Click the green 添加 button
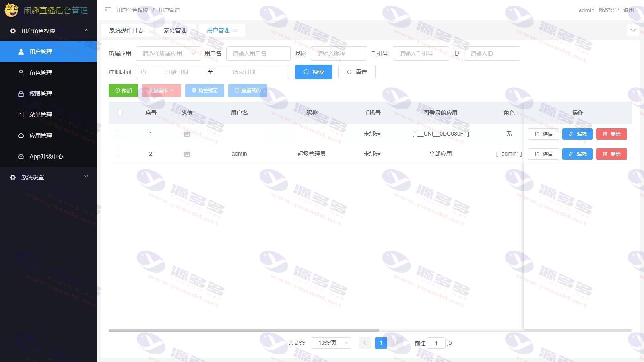Image resolution: width=644 pixels, height=362 pixels. tap(123, 90)
